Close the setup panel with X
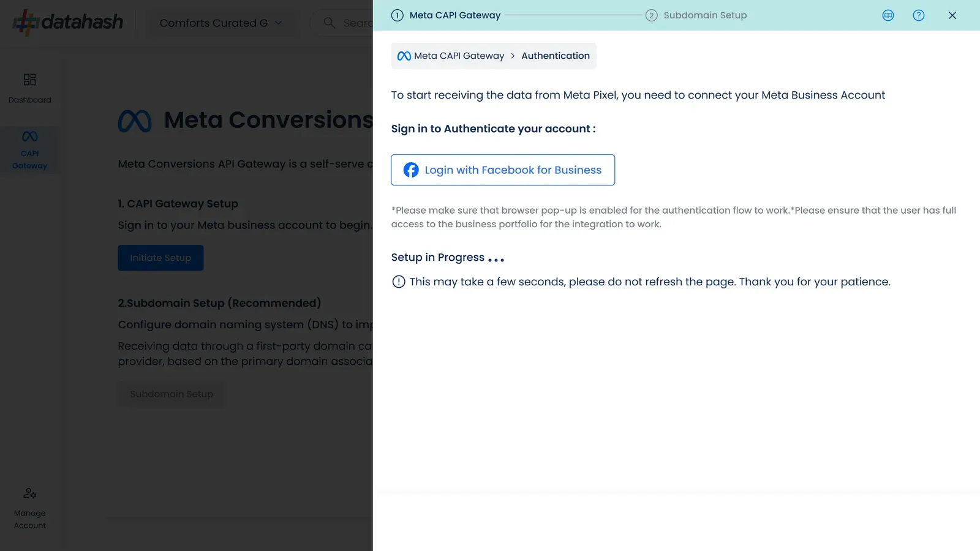The height and width of the screenshot is (551, 980). (x=952, y=15)
